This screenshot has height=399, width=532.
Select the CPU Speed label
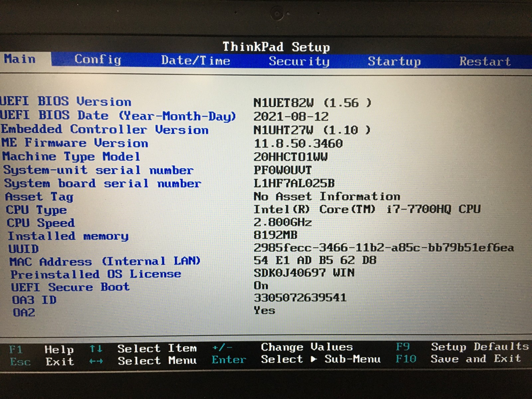point(41,223)
